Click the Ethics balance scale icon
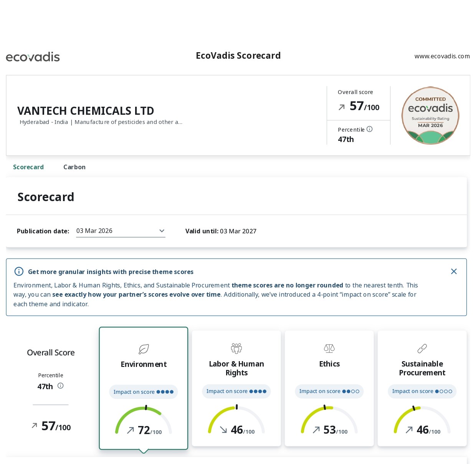This screenshot has height=464, width=476. (x=329, y=348)
